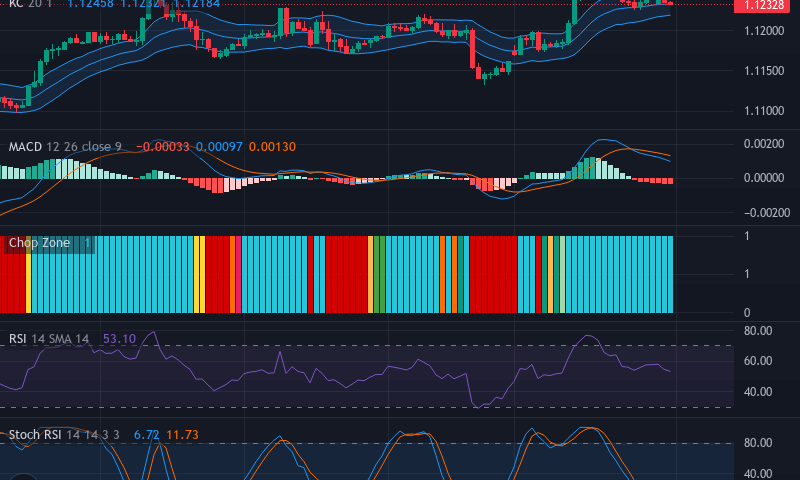This screenshot has width=800, height=480.
Task: Click the 0.00200 MACD axis label
Action: pyautogui.click(x=764, y=144)
